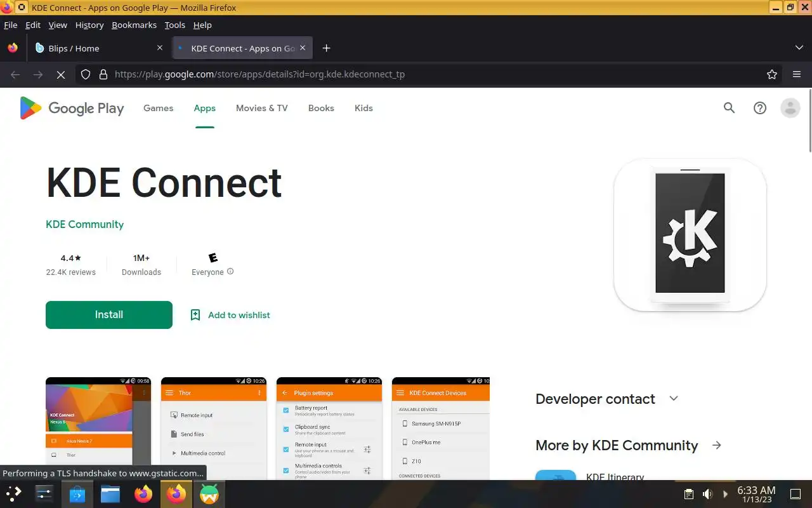Click the back navigation arrow
This screenshot has width=812, height=508.
click(x=15, y=74)
